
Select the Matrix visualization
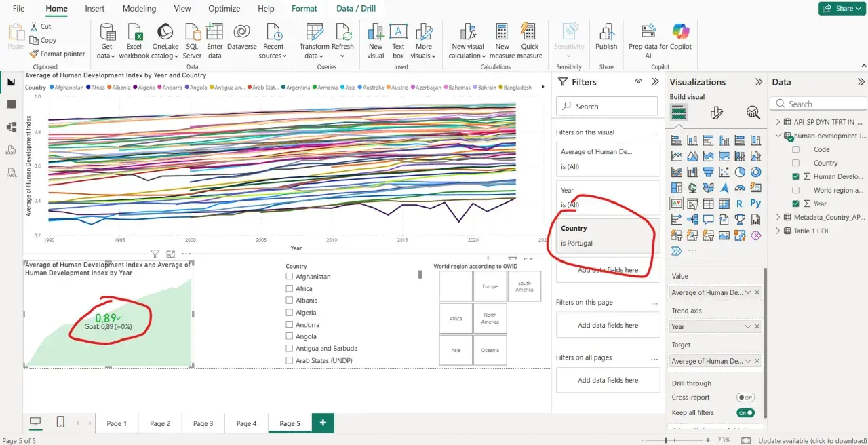click(x=724, y=203)
